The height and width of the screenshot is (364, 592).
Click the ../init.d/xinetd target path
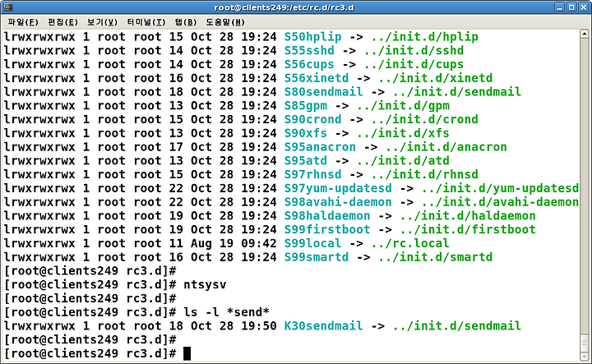[435, 78]
